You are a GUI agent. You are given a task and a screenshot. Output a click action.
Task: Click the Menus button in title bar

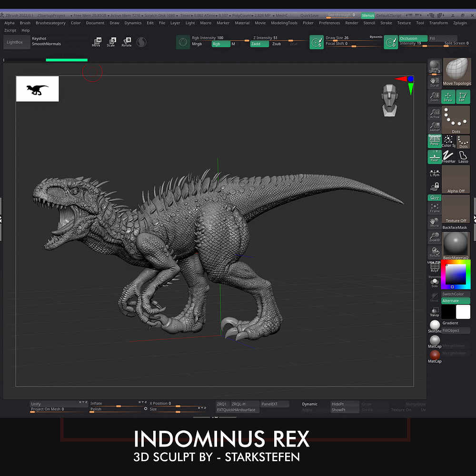(368, 16)
